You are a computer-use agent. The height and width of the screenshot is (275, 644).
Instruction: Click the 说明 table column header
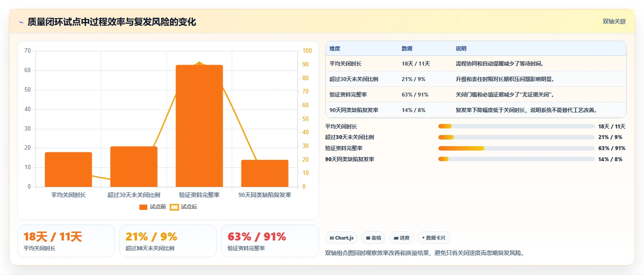(461, 49)
